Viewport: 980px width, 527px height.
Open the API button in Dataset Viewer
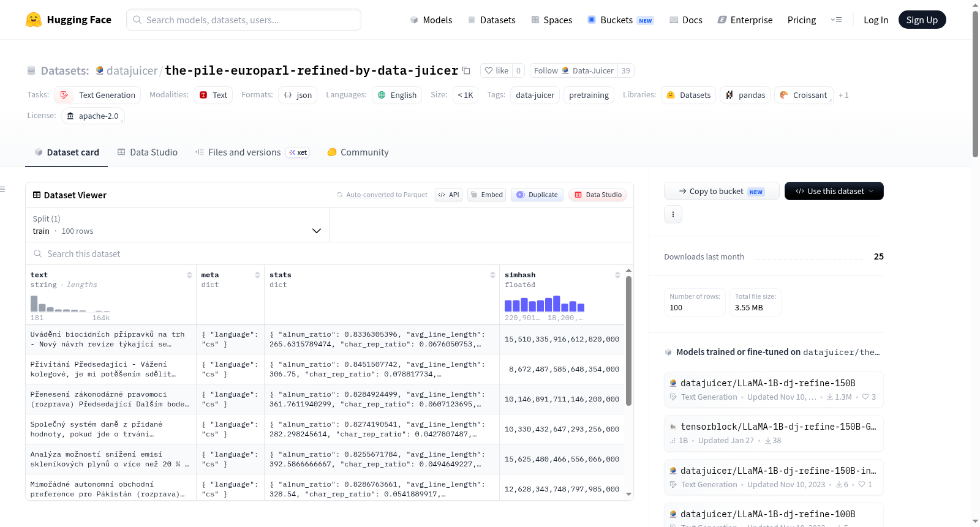point(448,195)
